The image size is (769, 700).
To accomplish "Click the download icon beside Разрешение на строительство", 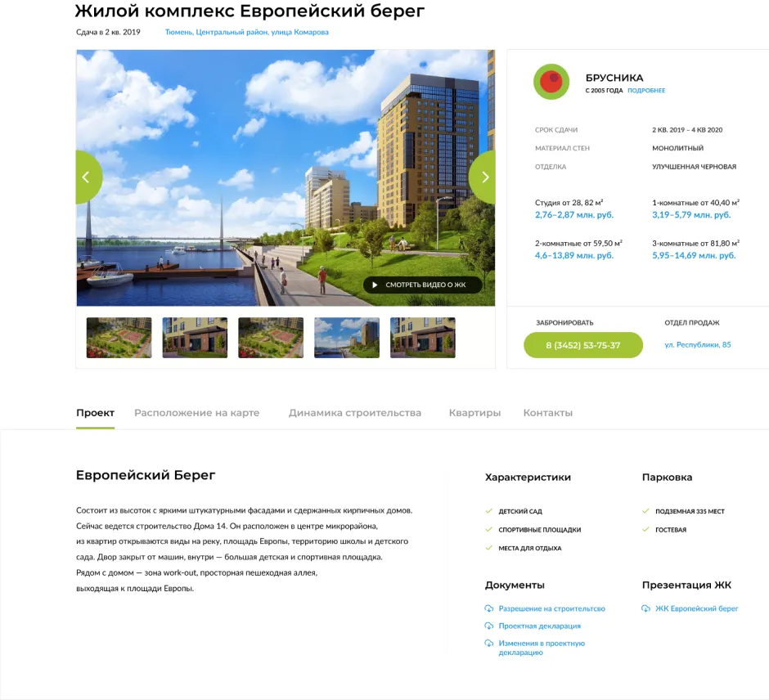I will click(489, 608).
